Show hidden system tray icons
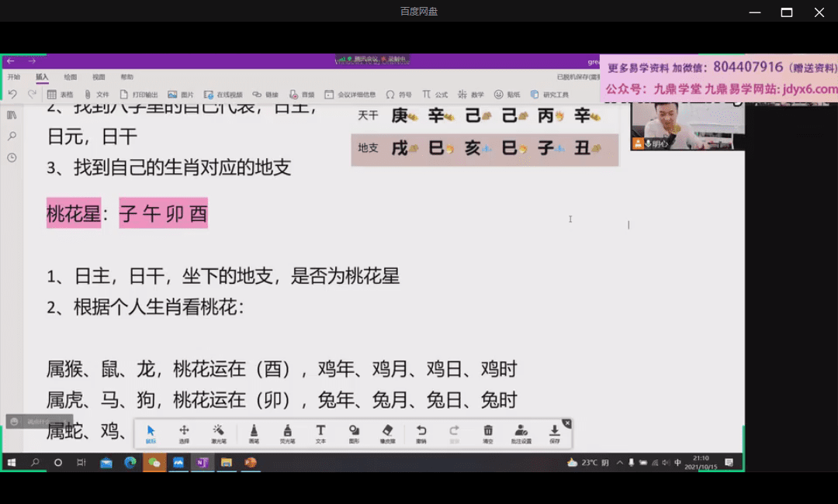Viewport: 838px width, 504px height. [x=619, y=463]
